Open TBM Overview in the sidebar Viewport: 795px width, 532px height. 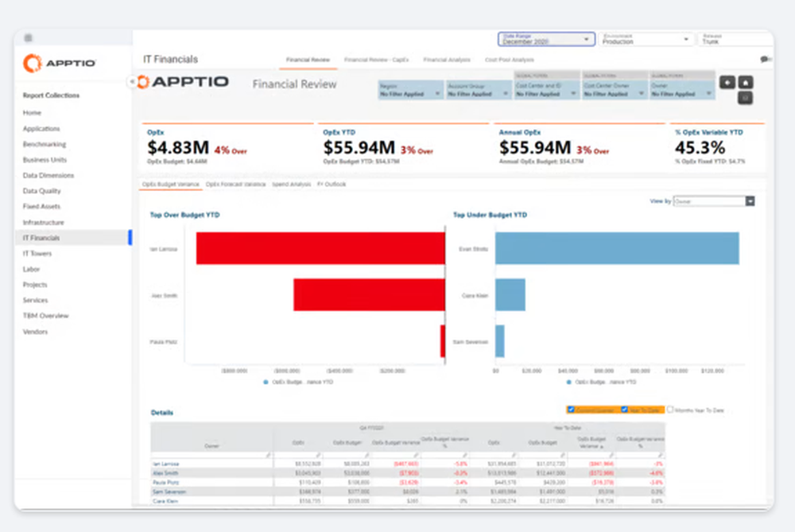pyautogui.click(x=45, y=316)
